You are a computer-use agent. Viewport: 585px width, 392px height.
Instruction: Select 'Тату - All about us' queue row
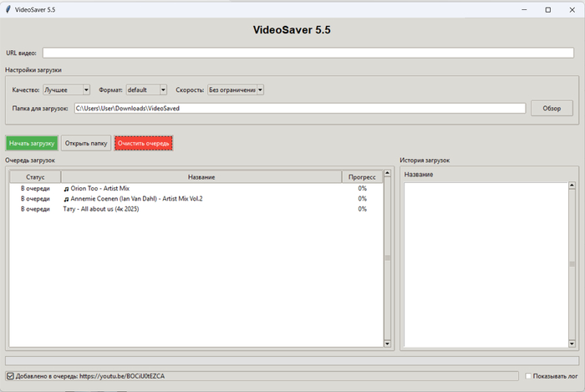[100, 209]
